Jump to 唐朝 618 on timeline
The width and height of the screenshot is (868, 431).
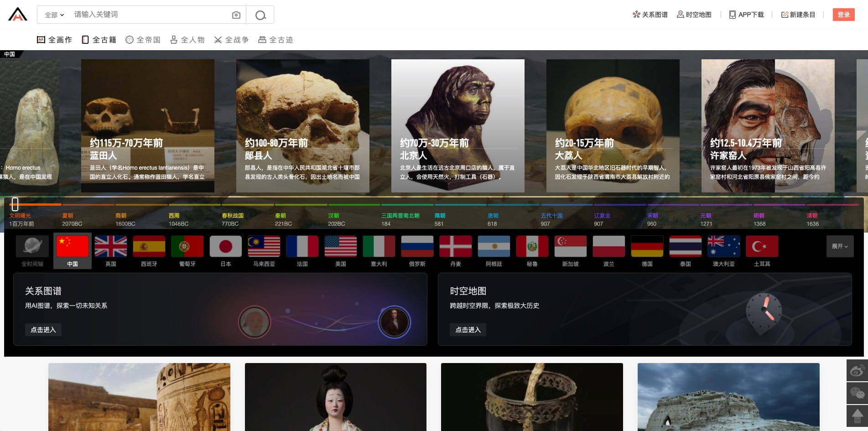pos(493,219)
